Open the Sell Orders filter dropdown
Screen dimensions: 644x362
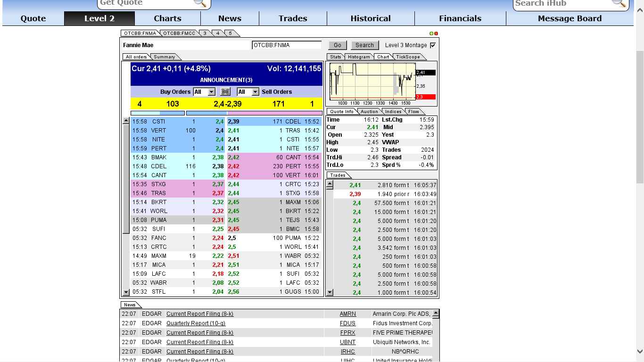point(255,91)
